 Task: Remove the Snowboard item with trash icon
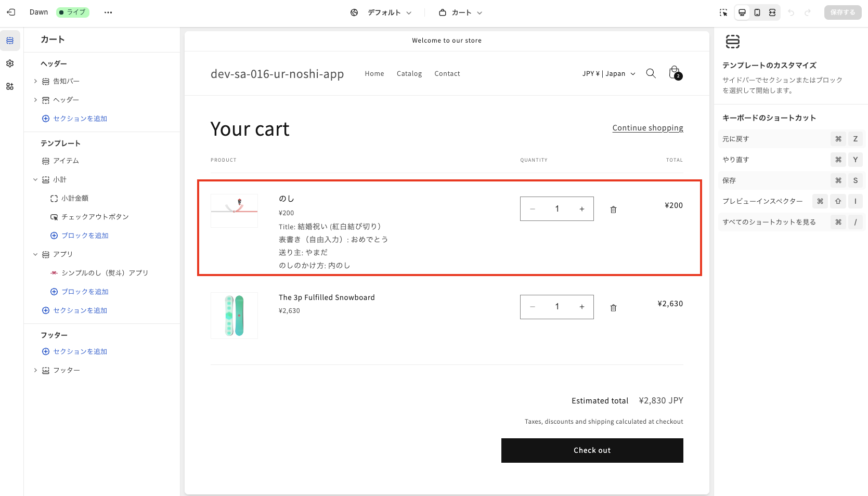pyautogui.click(x=613, y=308)
